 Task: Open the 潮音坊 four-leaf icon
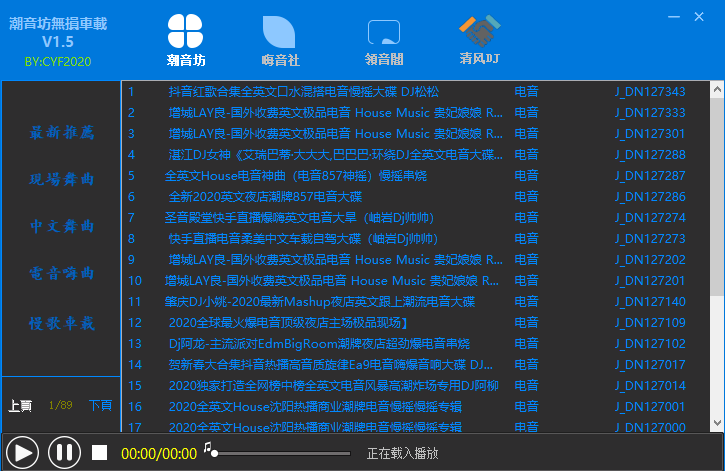pos(185,31)
